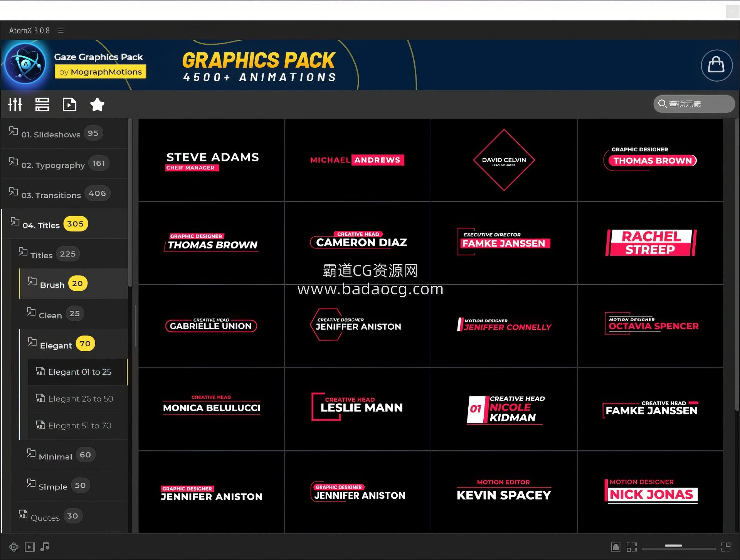Click the Graphics Pack 4500+ Animations banner
The height and width of the screenshot is (560, 740).
[x=259, y=66]
